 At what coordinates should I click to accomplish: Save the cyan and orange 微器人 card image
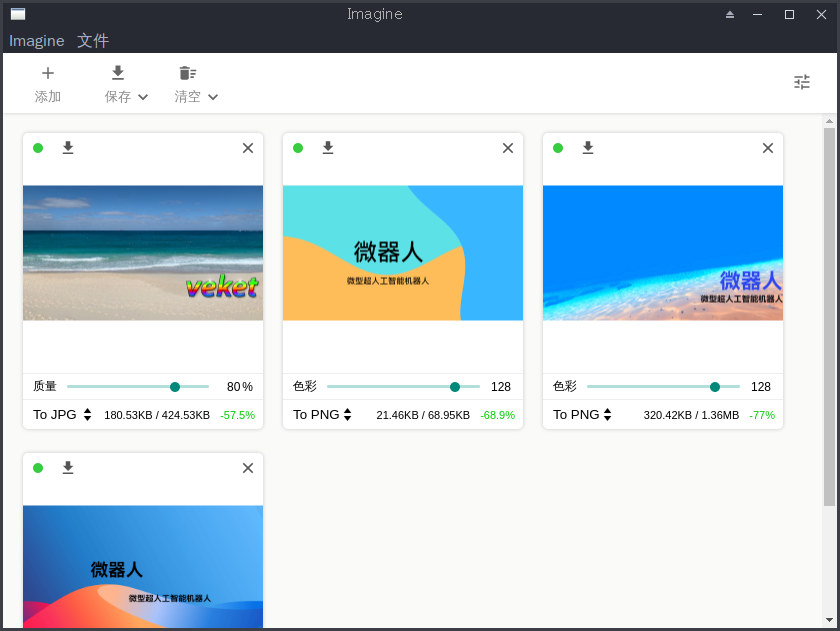(328, 148)
